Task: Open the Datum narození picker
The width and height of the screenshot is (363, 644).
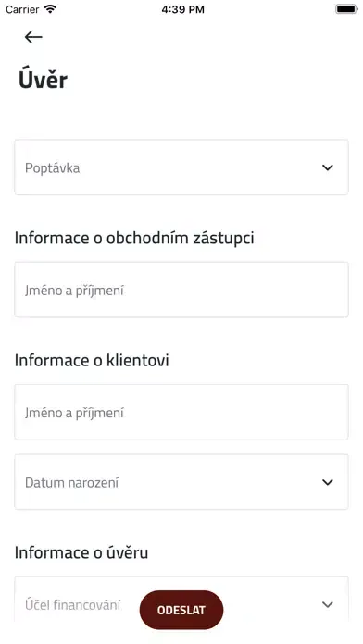Action: [x=181, y=482]
